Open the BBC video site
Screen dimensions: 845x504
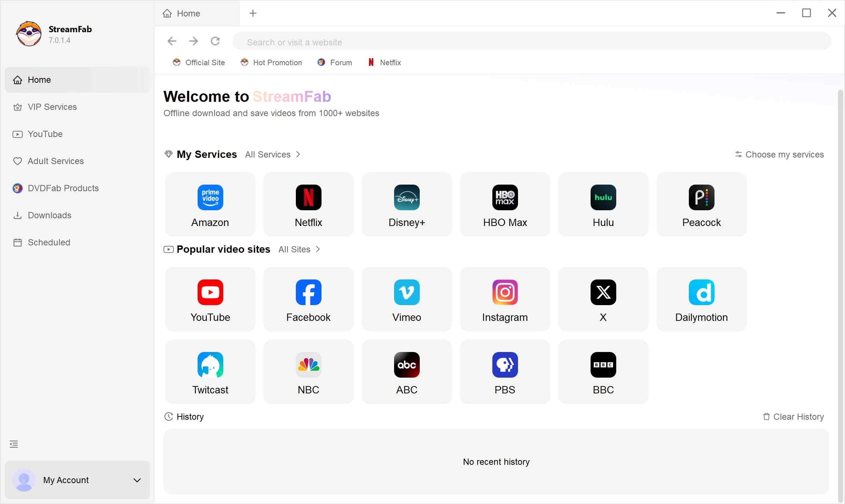click(603, 371)
